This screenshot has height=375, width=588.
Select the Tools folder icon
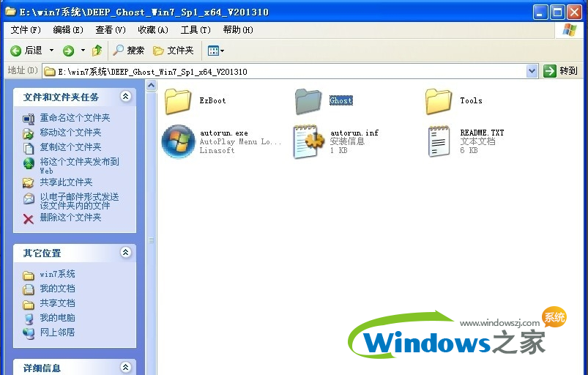coord(439,101)
